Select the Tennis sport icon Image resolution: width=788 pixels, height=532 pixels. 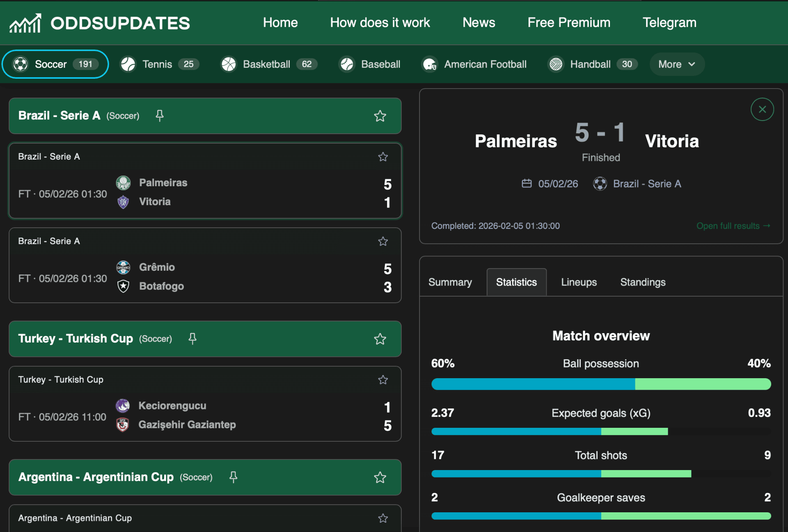(x=128, y=64)
